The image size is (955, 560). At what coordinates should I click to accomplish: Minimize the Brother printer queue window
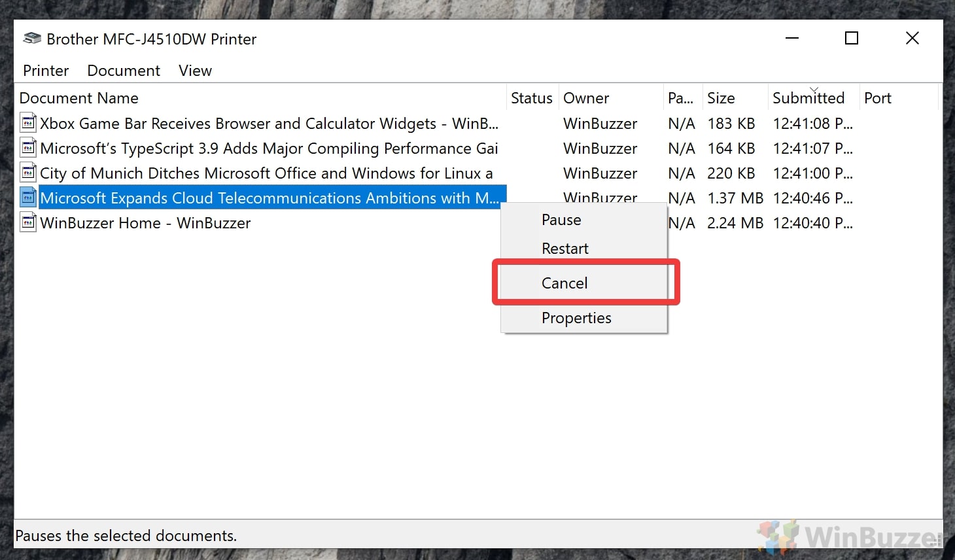[x=792, y=39]
